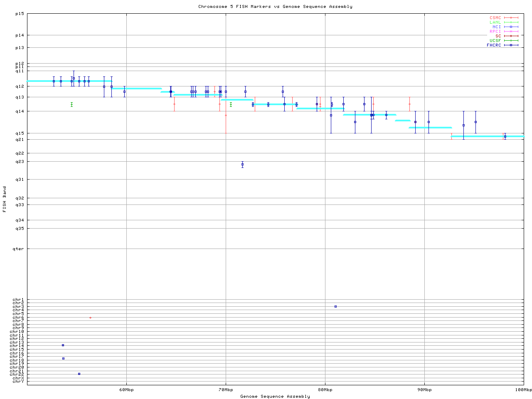Click the FHCRC legend label
The image size is (532, 399).
click(x=494, y=45)
